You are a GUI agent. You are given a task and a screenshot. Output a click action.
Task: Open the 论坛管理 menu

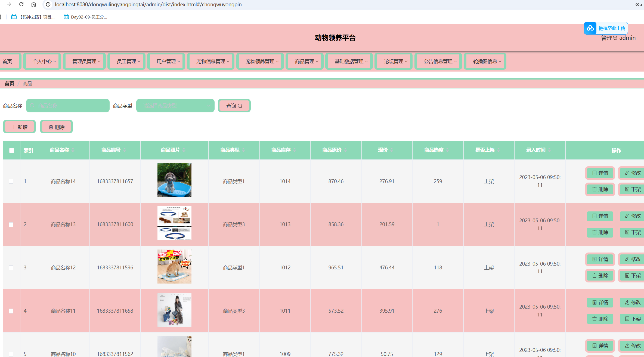394,61
